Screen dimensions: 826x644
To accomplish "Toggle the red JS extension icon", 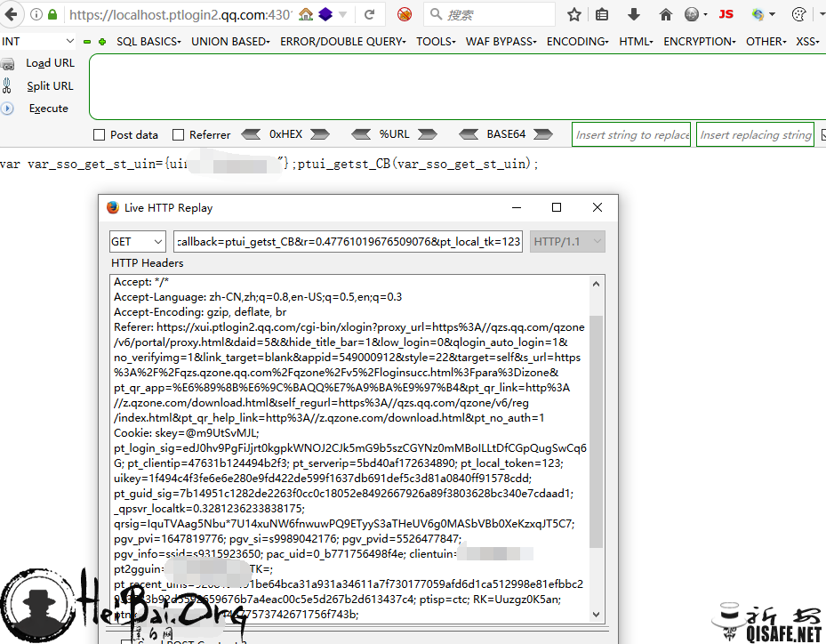I will coord(726,14).
